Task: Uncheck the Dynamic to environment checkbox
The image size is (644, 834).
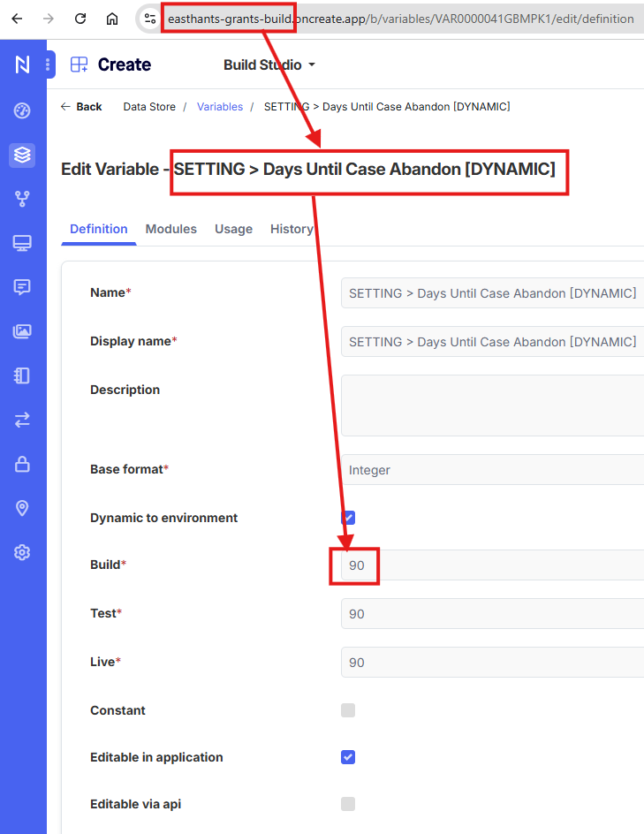Action: pyautogui.click(x=348, y=518)
